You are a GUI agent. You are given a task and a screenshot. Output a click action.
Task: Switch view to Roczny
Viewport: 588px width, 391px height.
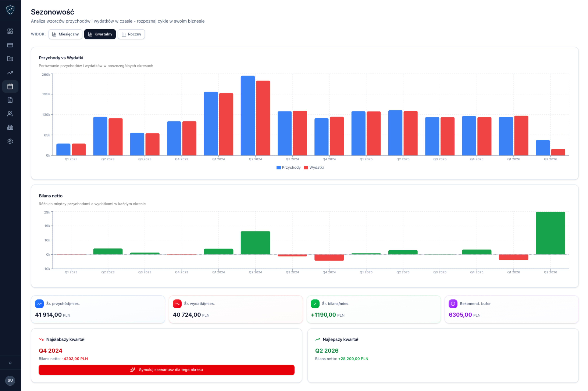click(131, 34)
